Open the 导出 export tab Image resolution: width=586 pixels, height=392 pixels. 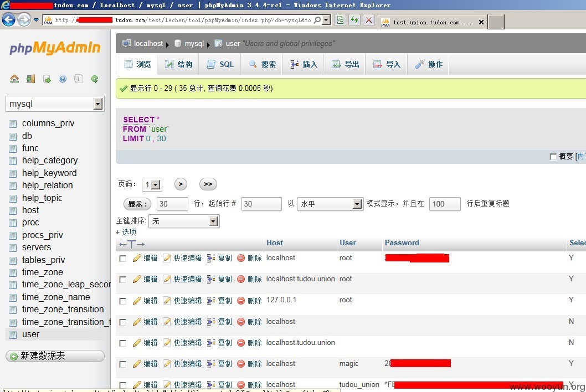point(345,64)
